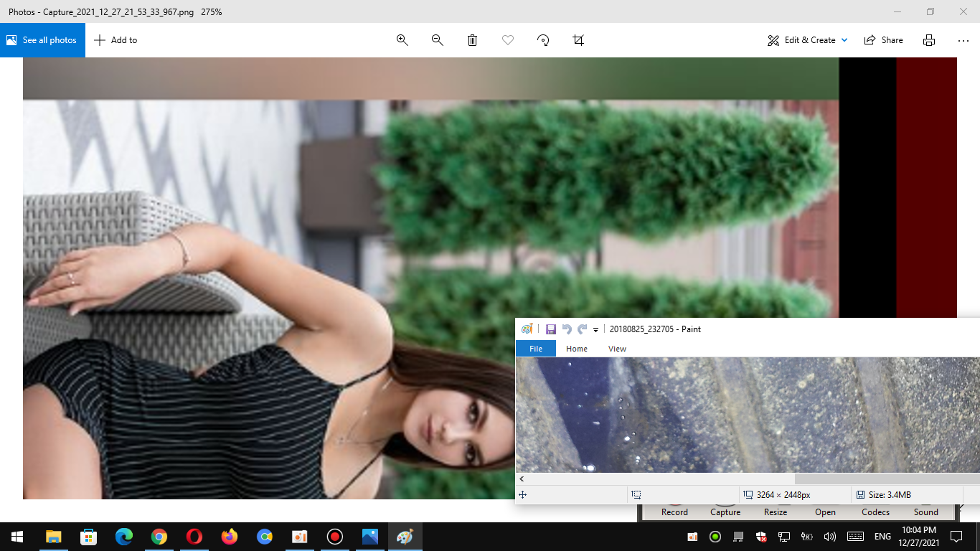Rotate the photo
Image resolution: width=980 pixels, height=551 pixels.
coord(543,40)
